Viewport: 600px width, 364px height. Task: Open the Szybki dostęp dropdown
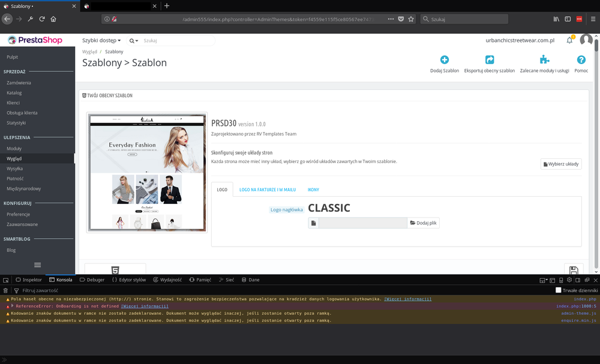(100, 40)
